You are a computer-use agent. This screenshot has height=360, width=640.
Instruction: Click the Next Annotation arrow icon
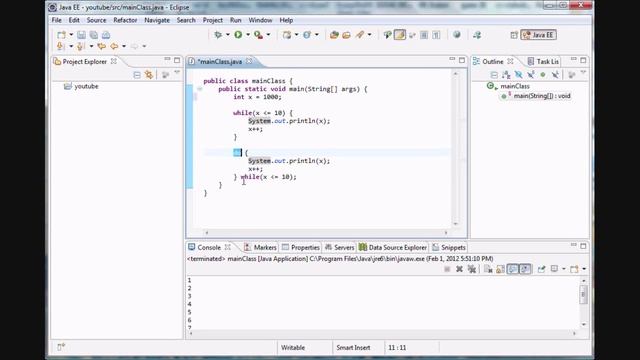pos(60,46)
